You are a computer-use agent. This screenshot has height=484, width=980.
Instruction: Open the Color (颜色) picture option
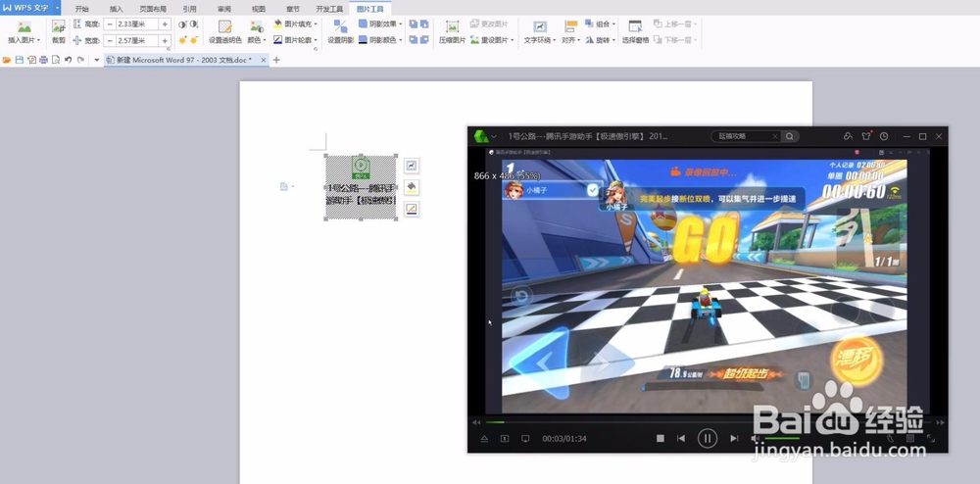click(256, 31)
